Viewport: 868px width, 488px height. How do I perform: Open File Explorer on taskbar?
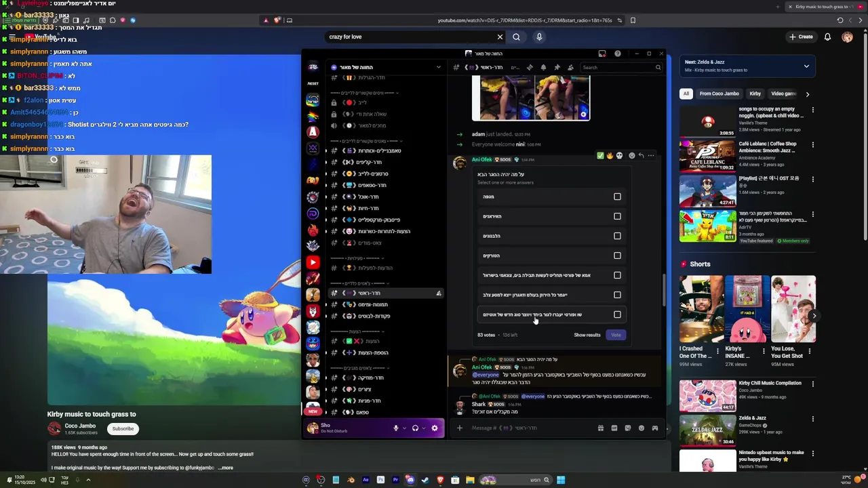coord(470,480)
